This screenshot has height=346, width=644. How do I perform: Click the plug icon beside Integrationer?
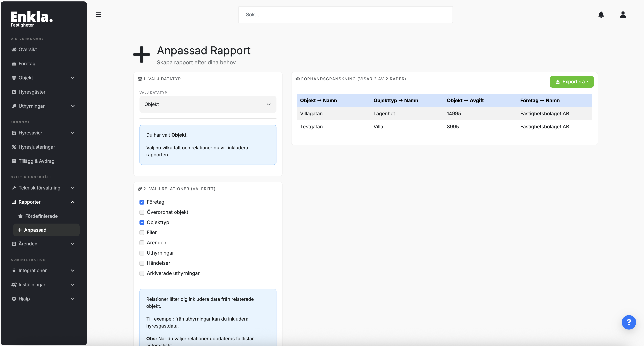pyautogui.click(x=14, y=271)
